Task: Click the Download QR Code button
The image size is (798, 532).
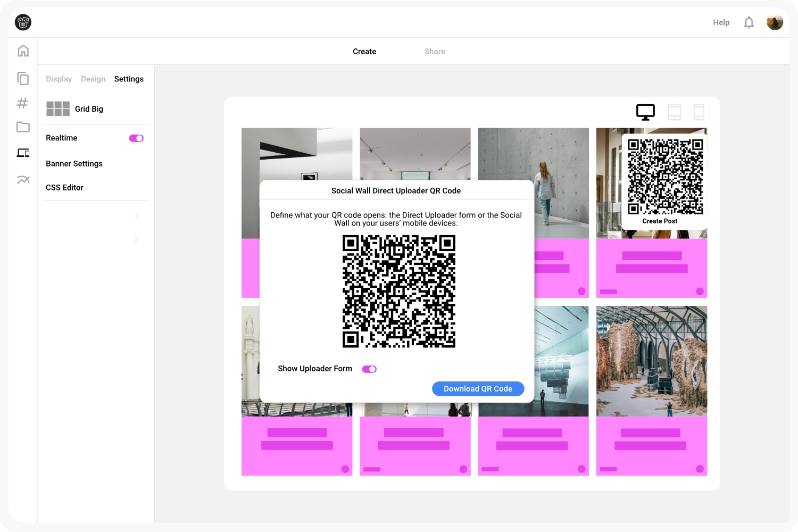Action: click(478, 389)
